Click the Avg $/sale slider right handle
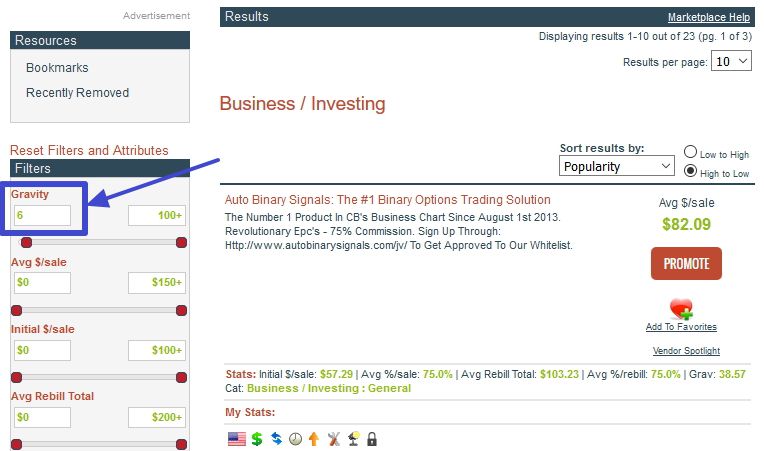 (181, 310)
